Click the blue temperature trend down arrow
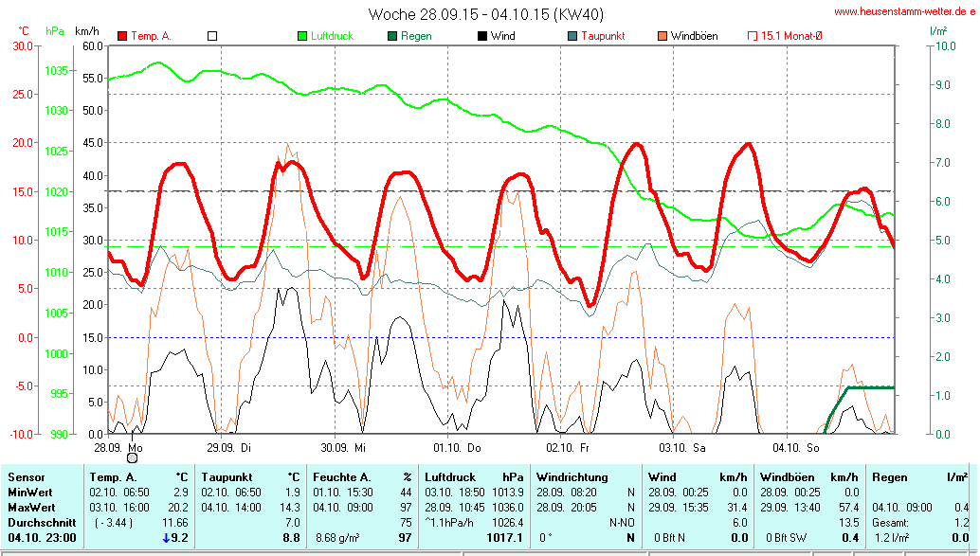 tap(167, 538)
